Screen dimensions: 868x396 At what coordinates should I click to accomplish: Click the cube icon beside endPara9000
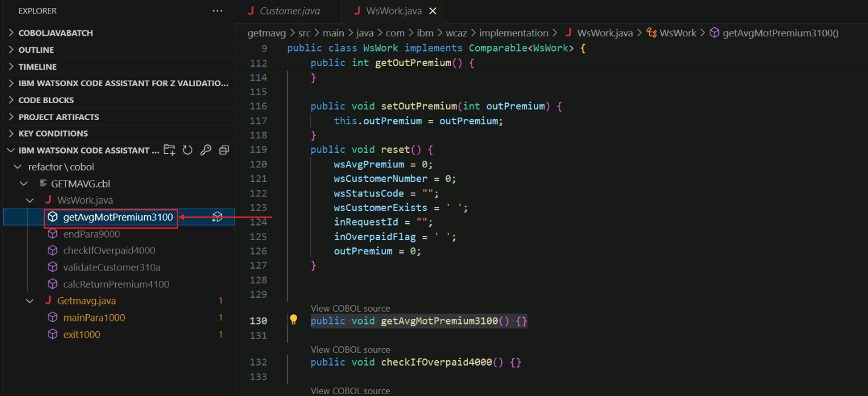(x=53, y=233)
